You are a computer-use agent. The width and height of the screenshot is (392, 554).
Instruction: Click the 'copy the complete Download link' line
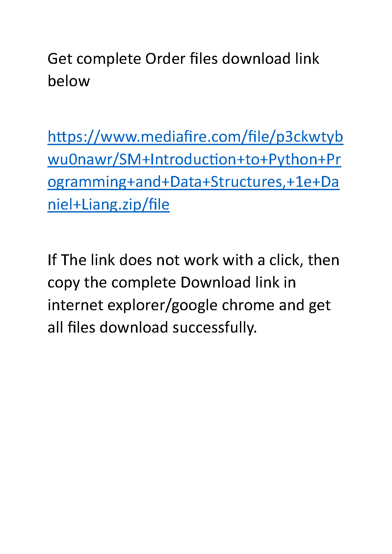point(172,283)
